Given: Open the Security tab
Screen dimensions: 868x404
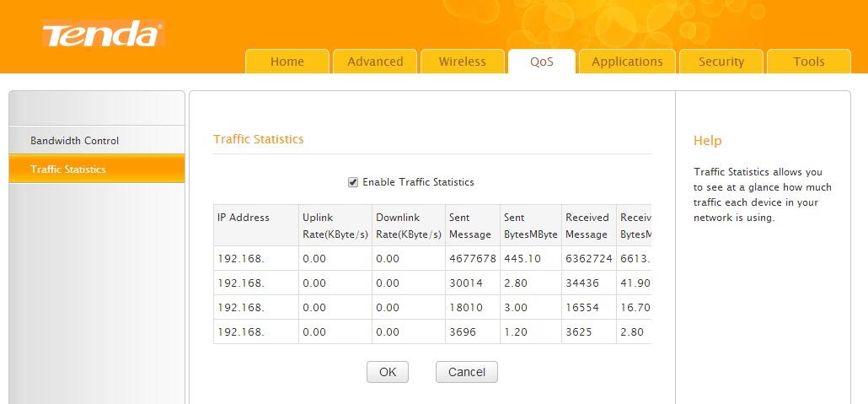Looking at the screenshot, I should pyautogui.click(x=721, y=62).
